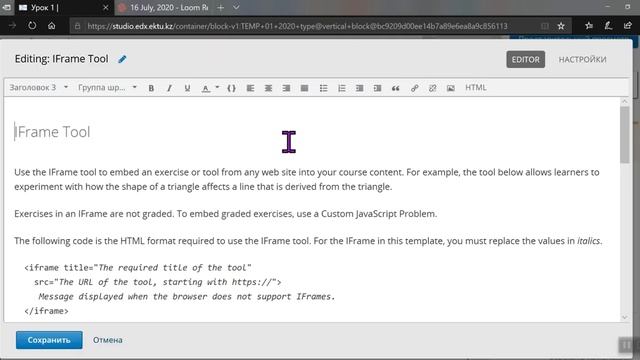Screen dimensions: 640x360
Task: Click the closing '</iframe>' code line
Action: click(46, 311)
